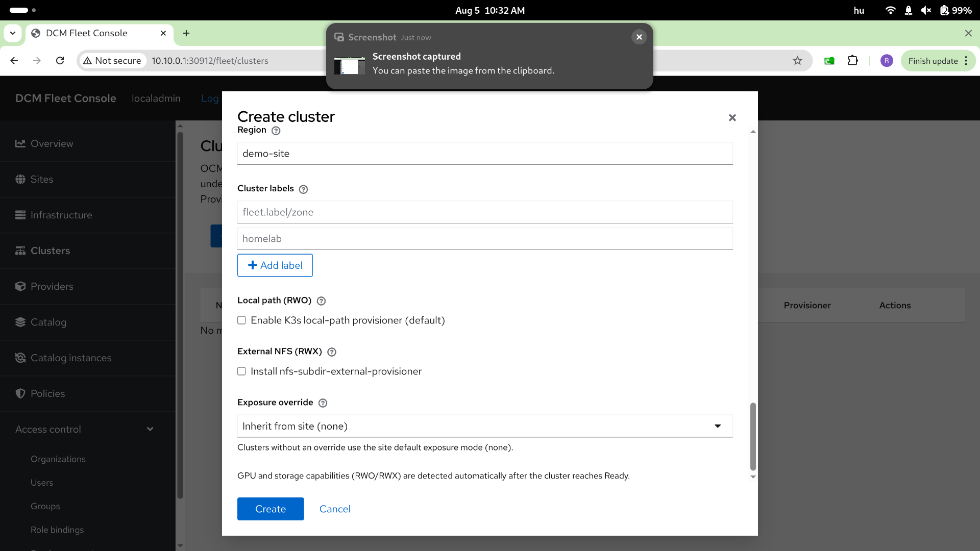Focus the fleet.label/zone key field

click(485, 212)
